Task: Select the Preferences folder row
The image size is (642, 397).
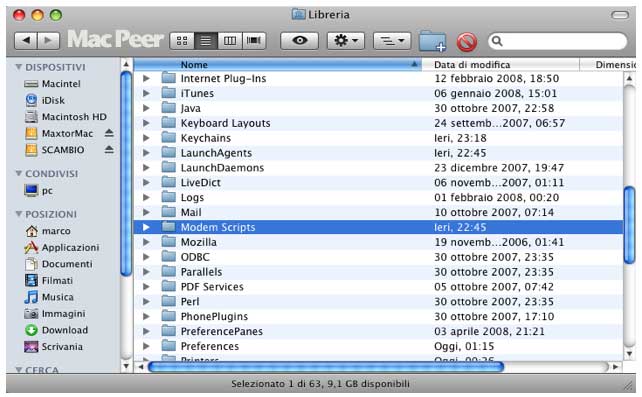Action: point(378,346)
